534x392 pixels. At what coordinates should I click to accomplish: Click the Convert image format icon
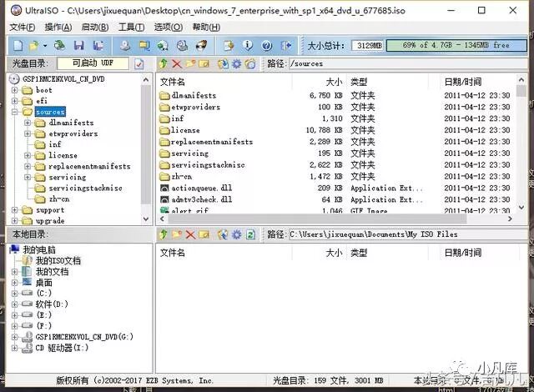pos(144,45)
